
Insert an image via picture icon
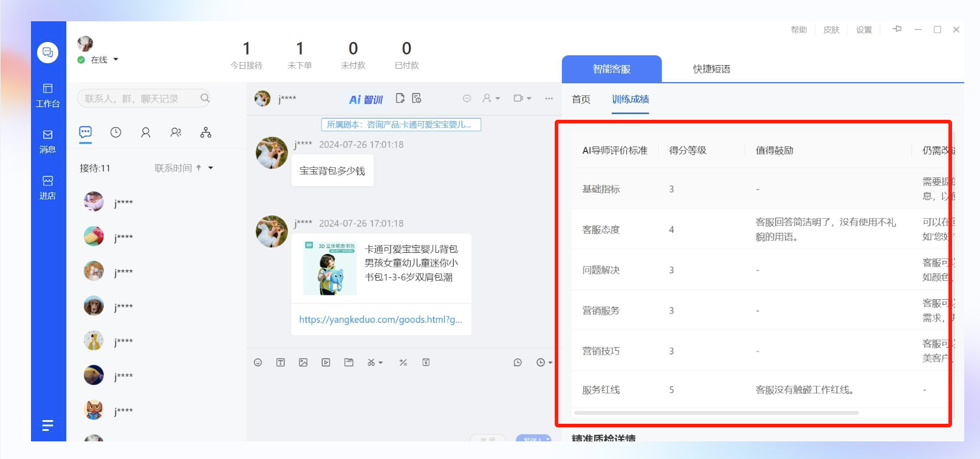[303, 362]
